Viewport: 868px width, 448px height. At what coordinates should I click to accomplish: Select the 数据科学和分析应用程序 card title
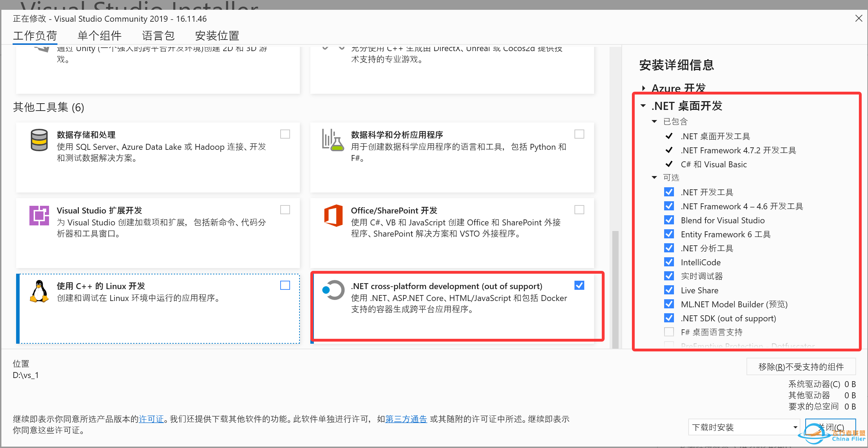pos(397,135)
